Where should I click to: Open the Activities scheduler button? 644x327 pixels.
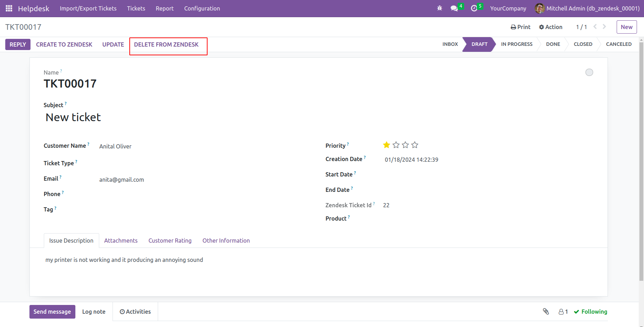point(135,312)
